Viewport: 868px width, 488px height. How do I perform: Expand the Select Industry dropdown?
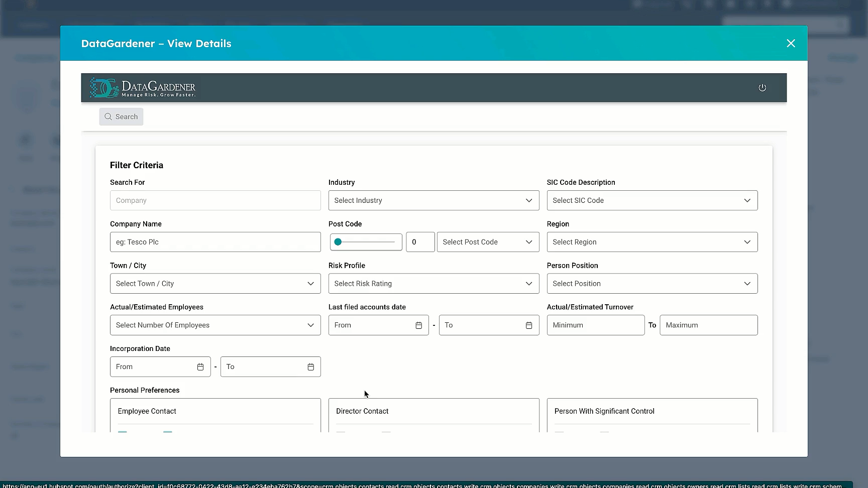click(433, 200)
